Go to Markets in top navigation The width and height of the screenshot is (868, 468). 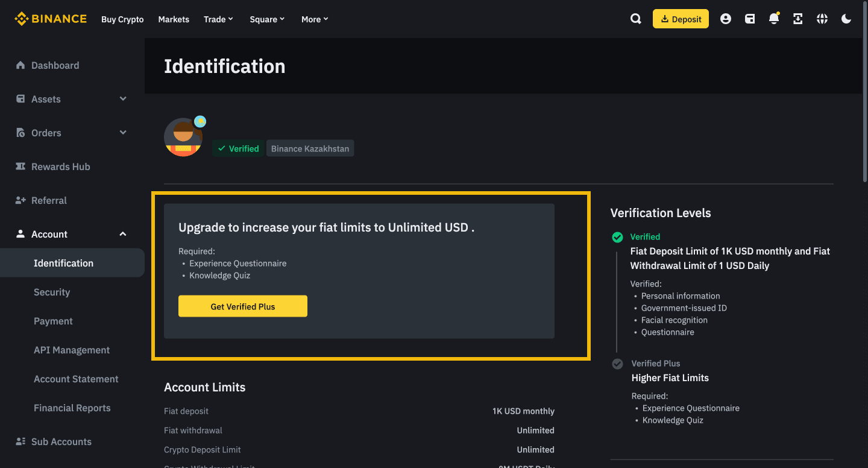point(174,19)
